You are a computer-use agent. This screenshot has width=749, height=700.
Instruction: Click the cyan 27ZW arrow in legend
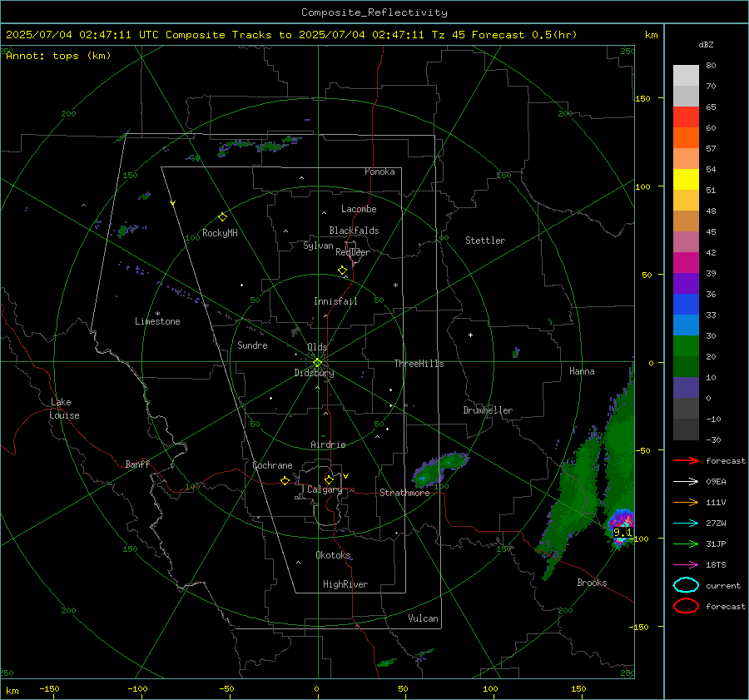coord(686,524)
